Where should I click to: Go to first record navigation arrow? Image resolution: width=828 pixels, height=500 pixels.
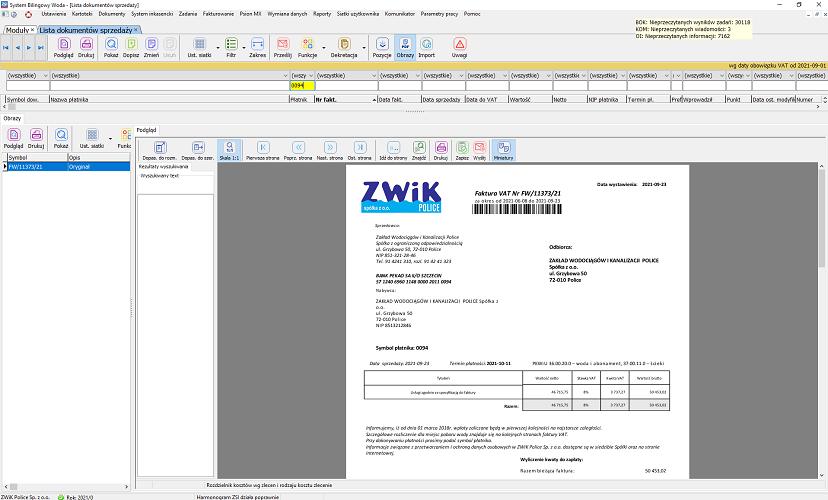pyautogui.click(x=6, y=48)
